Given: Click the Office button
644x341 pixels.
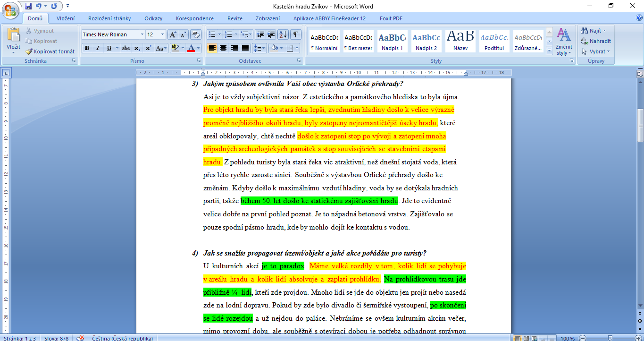Looking at the screenshot, I should pyautogui.click(x=10, y=9).
